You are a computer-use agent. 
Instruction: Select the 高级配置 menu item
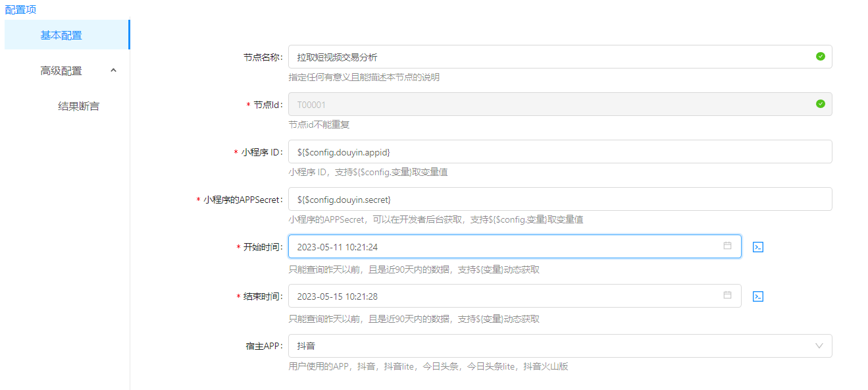click(x=61, y=71)
